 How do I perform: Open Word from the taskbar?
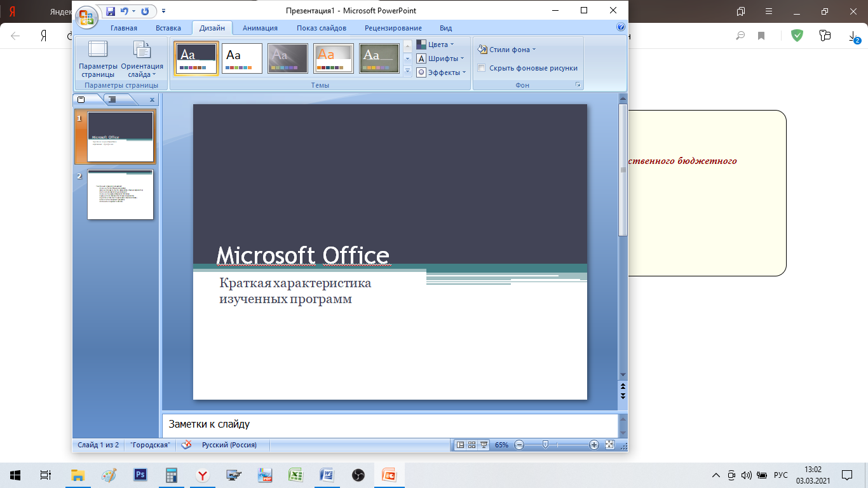327,475
